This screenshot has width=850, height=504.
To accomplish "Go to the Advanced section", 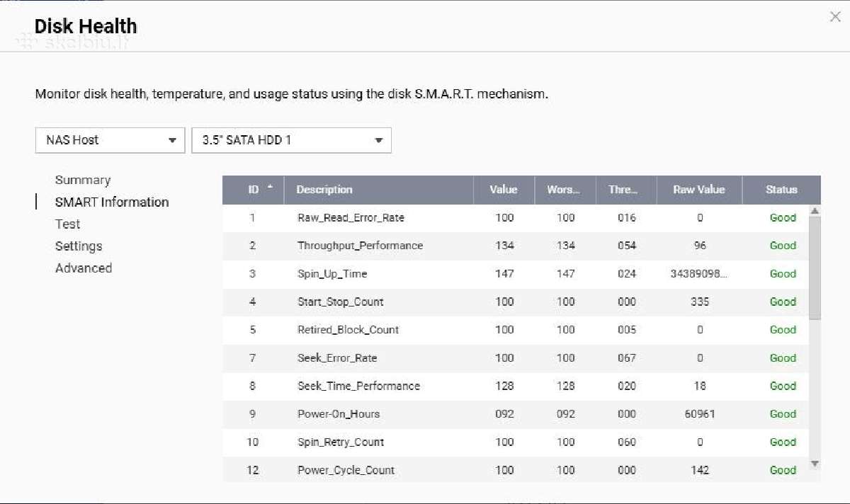I will tap(84, 268).
